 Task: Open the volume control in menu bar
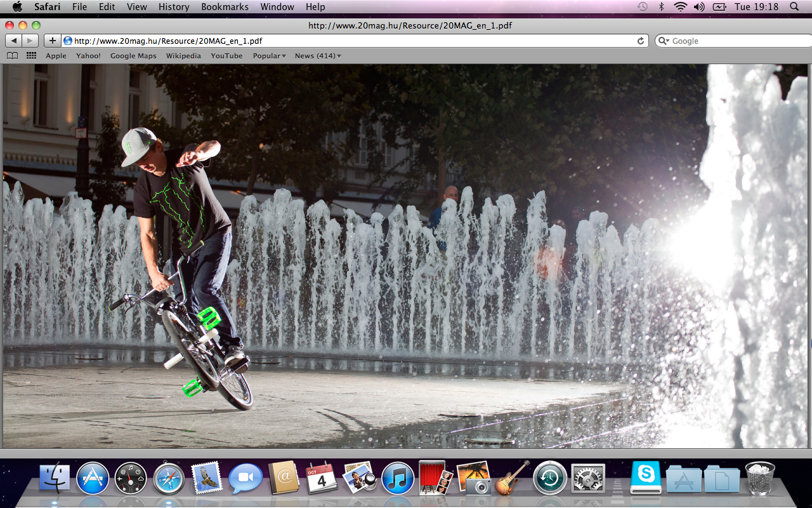coord(699,6)
